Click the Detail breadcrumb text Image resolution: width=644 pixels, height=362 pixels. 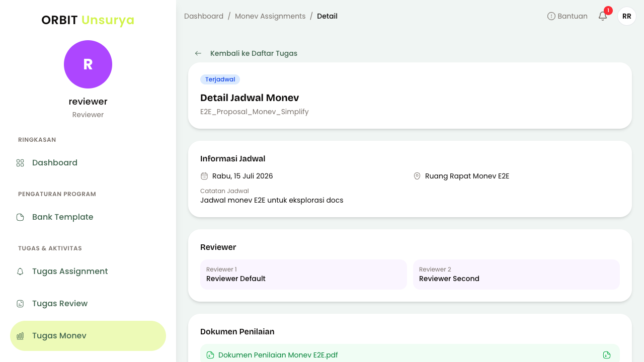(x=327, y=16)
